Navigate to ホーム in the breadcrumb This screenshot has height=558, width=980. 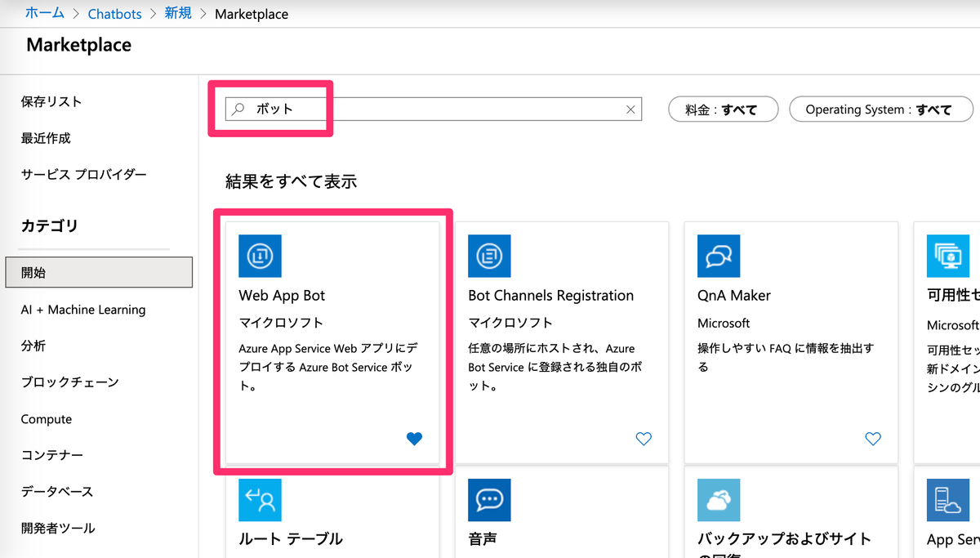point(44,14)
